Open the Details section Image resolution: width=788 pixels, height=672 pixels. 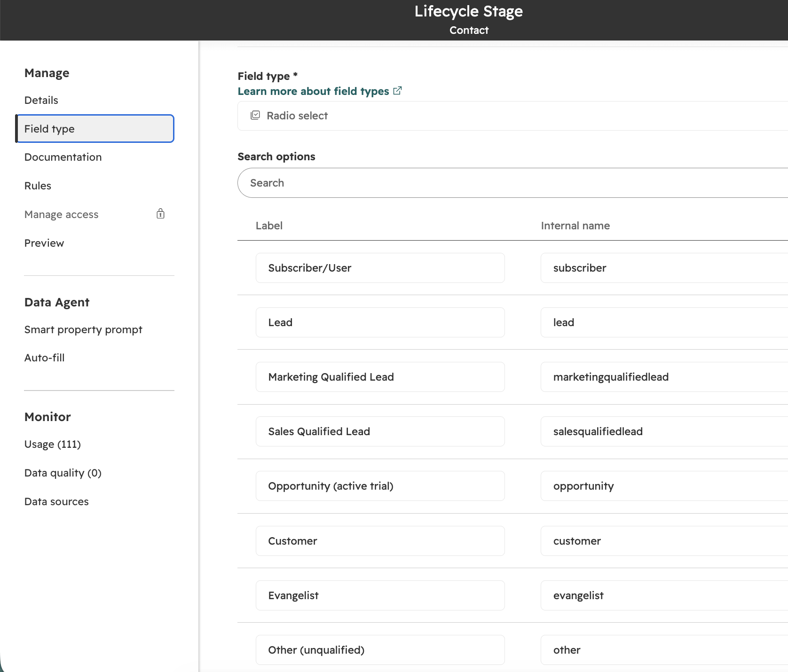coord(41,100)
